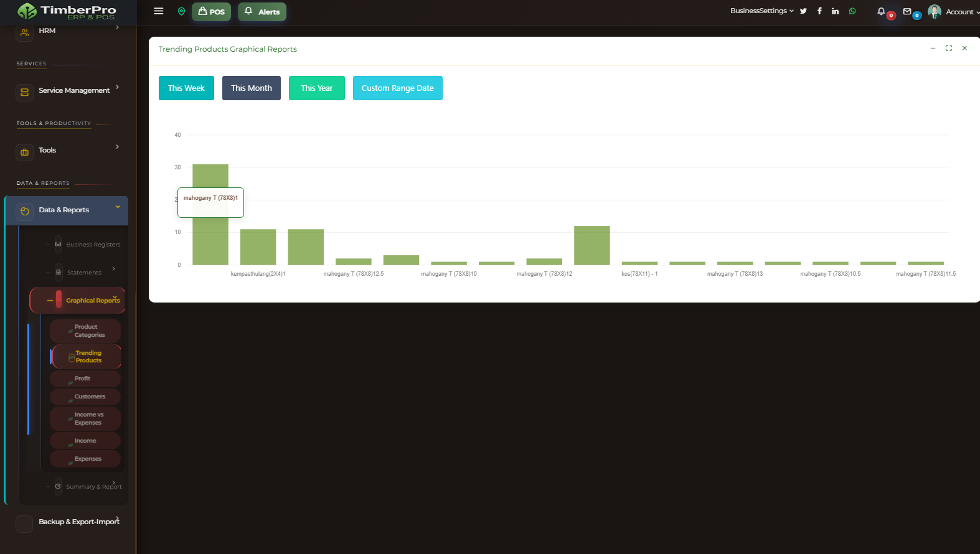Click the TimberPro logo
This screenshot has width=980, height=554.
click(x=67, y=11)
